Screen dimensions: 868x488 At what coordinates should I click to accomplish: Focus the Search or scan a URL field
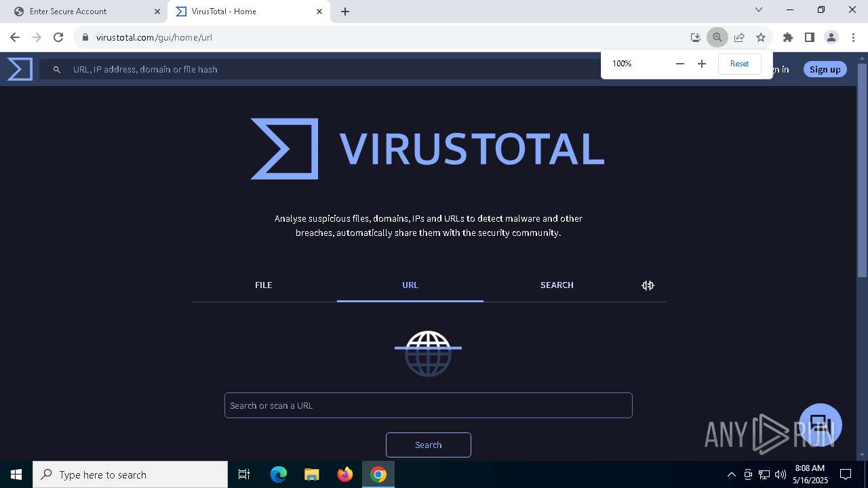pos(429,405)
